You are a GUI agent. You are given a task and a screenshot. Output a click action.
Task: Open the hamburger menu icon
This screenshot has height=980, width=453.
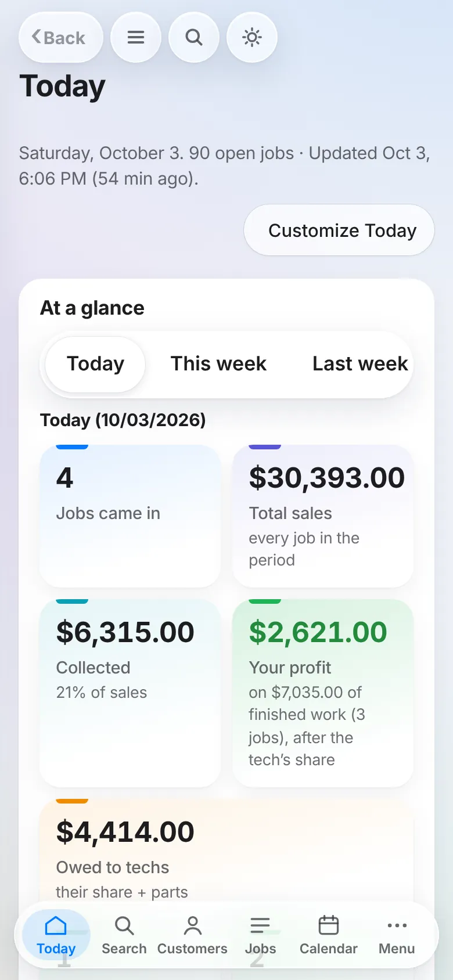pyautogui.click(x=136, y=38)
